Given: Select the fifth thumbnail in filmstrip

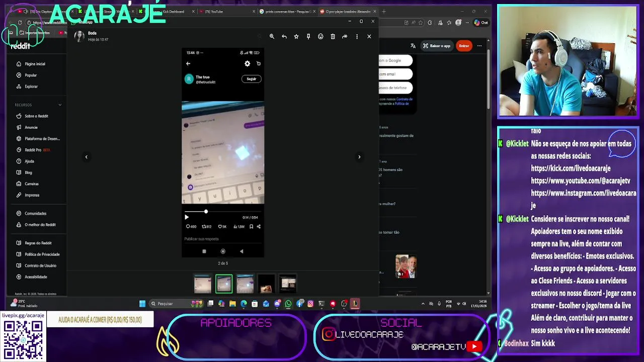Looking at the screenshot, I should pos(288,284).
